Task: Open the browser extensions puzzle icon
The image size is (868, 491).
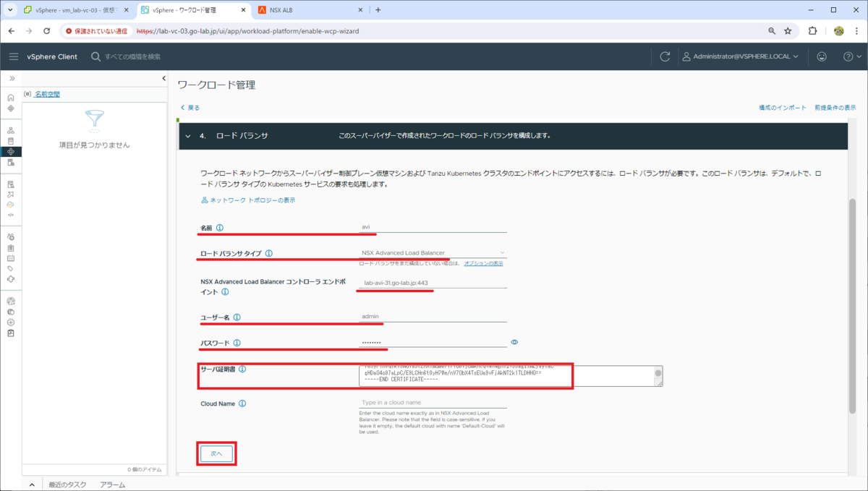Action: click(812, 31)
